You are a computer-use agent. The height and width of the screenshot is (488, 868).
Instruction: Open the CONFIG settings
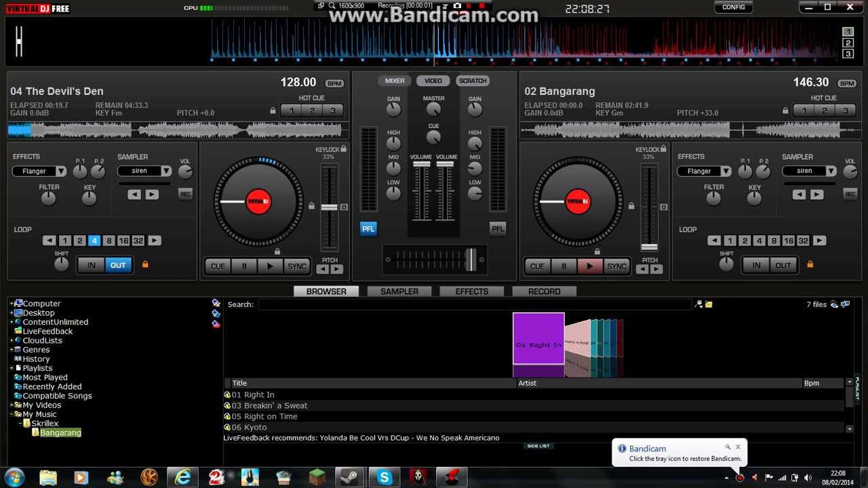coord(733,7)
